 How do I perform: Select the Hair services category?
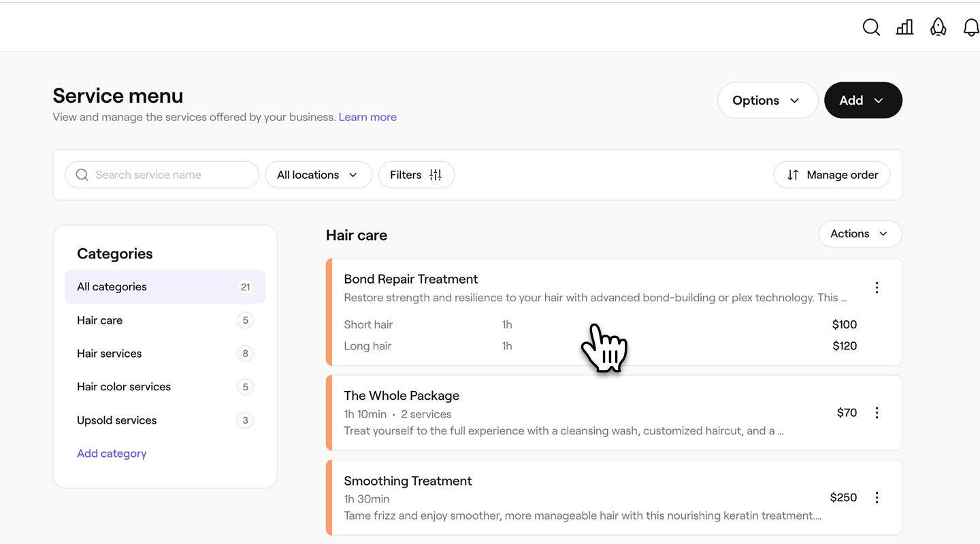[x=110, y=354]
